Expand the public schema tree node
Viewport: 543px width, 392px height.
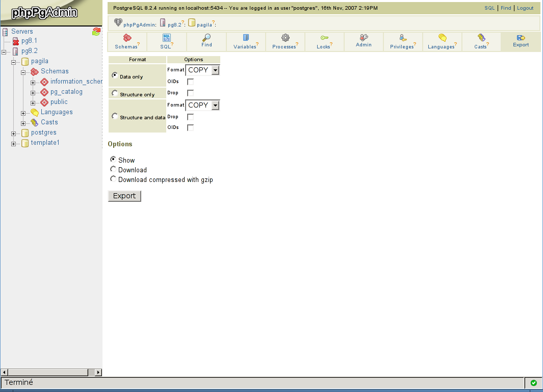(33, 103)
